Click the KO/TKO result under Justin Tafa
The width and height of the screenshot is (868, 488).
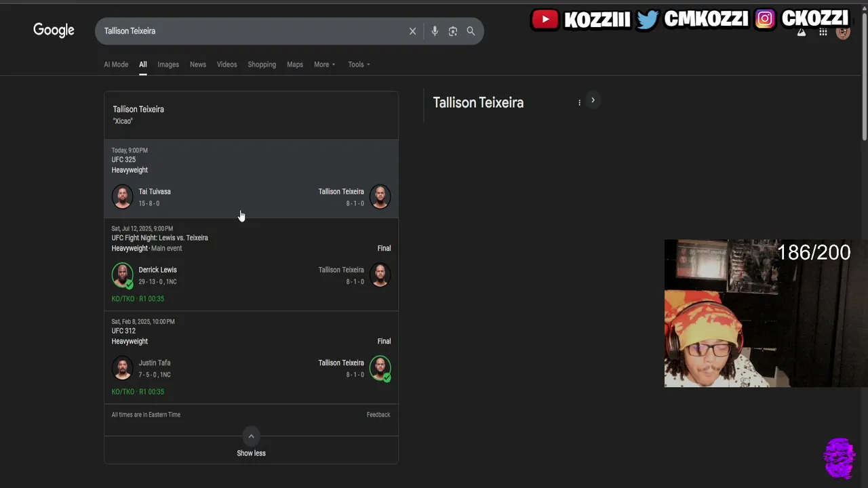[138, 392]
